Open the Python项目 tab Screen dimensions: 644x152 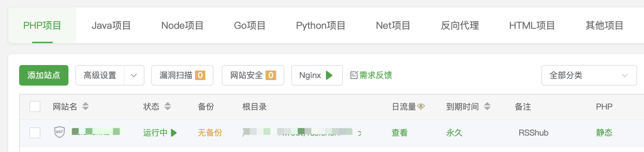pyautogui.click(x=321, y=26)
